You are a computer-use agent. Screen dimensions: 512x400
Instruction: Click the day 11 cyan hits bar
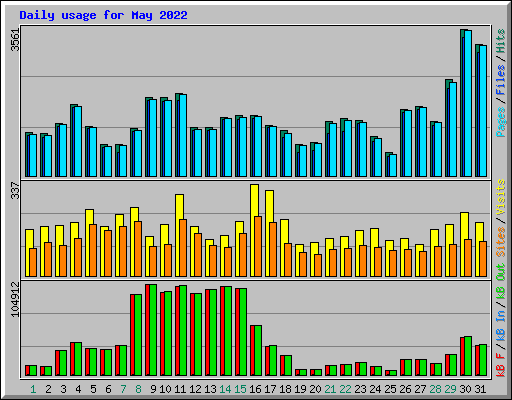point(183,136)
